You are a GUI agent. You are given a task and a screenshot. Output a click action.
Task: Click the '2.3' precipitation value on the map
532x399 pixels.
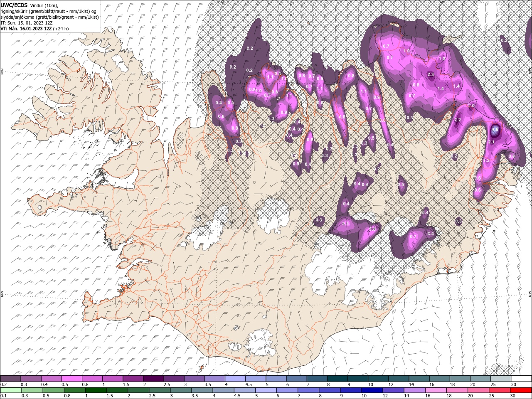[x=431, y=75]
